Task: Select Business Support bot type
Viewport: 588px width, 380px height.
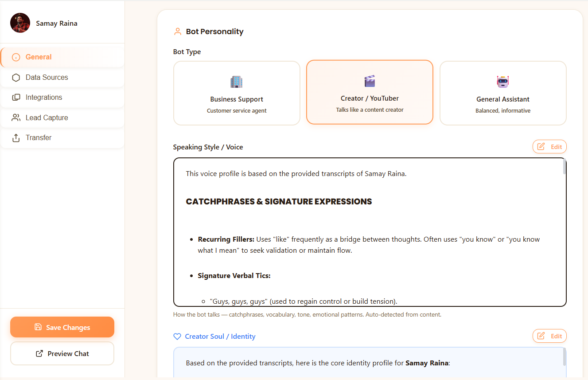Action: 237,93
